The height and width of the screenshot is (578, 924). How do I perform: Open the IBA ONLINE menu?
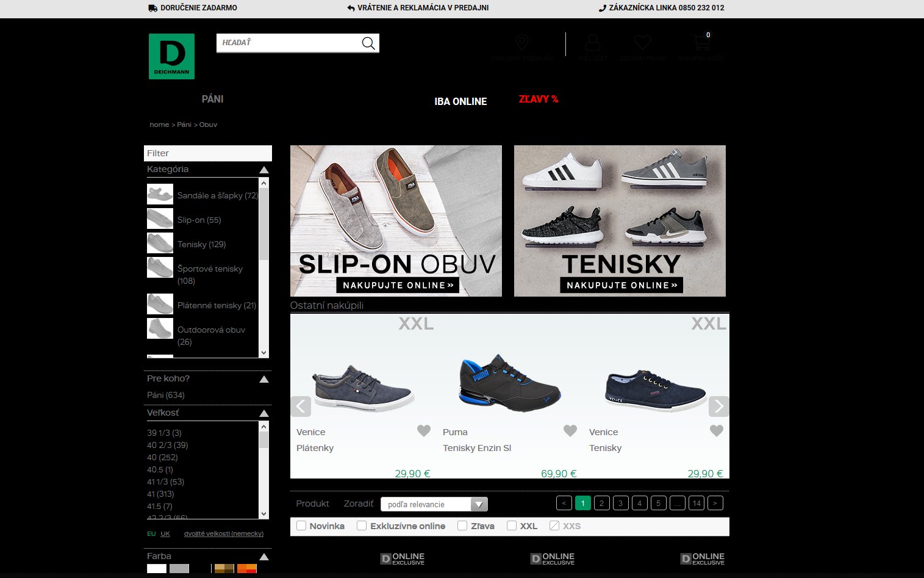click(x=460, y=101)
